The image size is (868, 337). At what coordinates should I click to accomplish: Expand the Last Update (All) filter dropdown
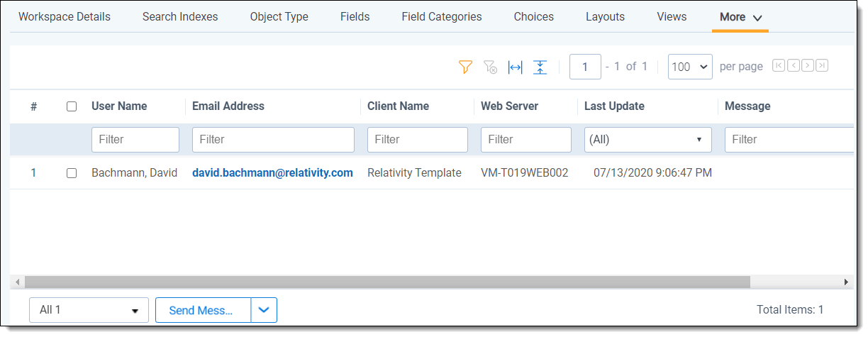point(647,140)
